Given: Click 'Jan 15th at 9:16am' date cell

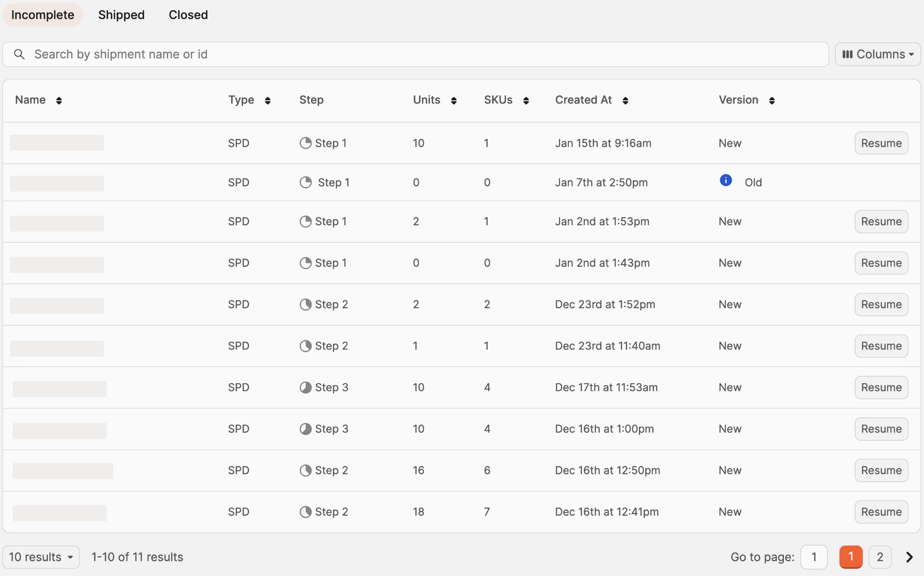Looking at the screenshot, I should coord(603,143).
